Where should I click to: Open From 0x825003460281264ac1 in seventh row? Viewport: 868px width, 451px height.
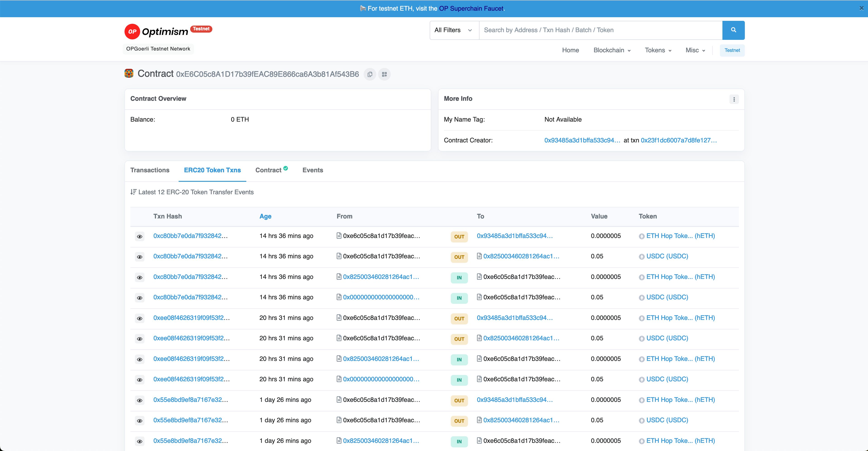381,359
